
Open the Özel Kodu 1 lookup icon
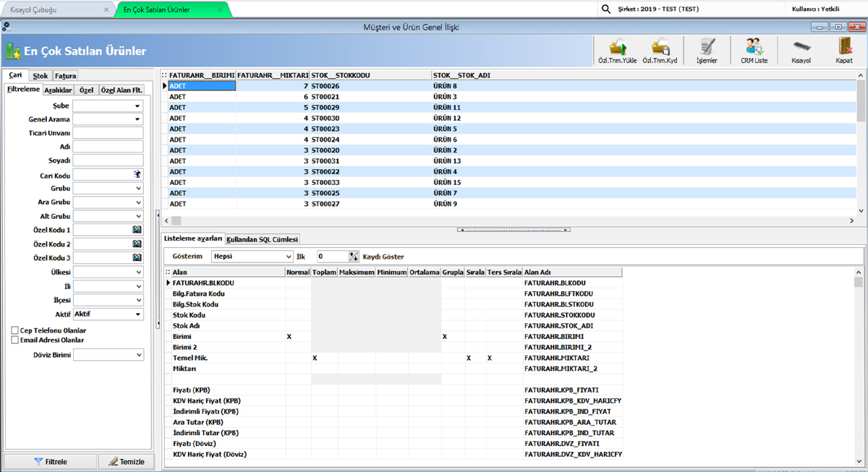point(137,230)
